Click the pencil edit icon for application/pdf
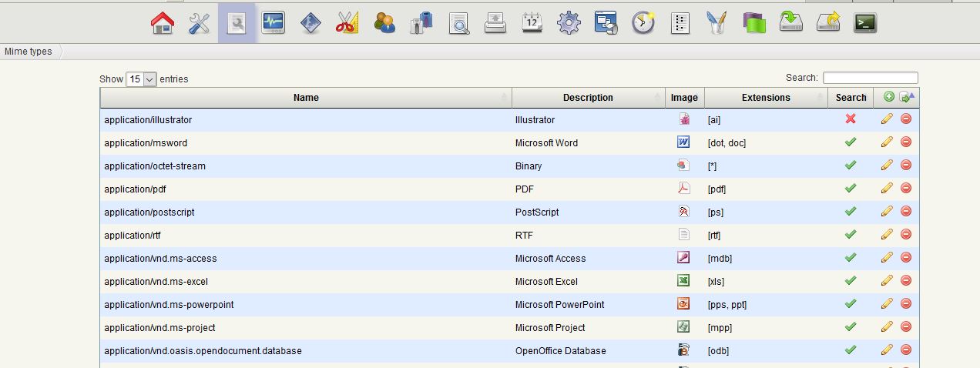The width and height of the screenshot is (980, 368). [x=887, y=189]
